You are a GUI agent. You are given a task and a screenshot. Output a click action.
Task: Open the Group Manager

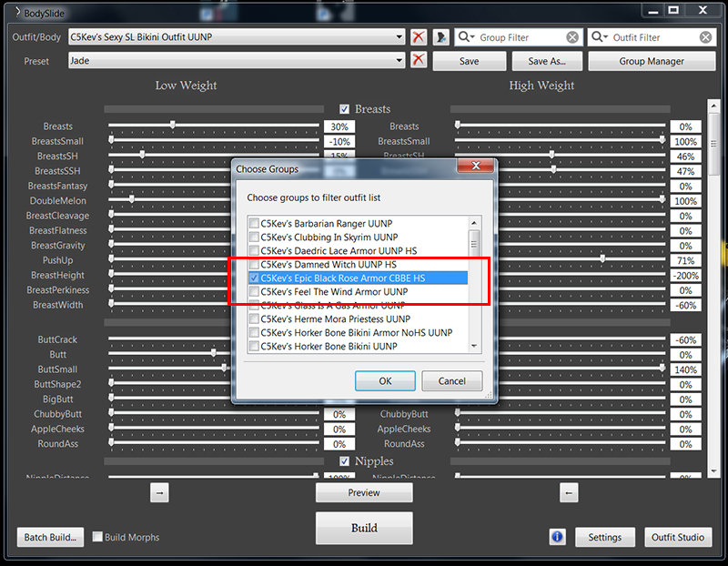coord(652,61)
